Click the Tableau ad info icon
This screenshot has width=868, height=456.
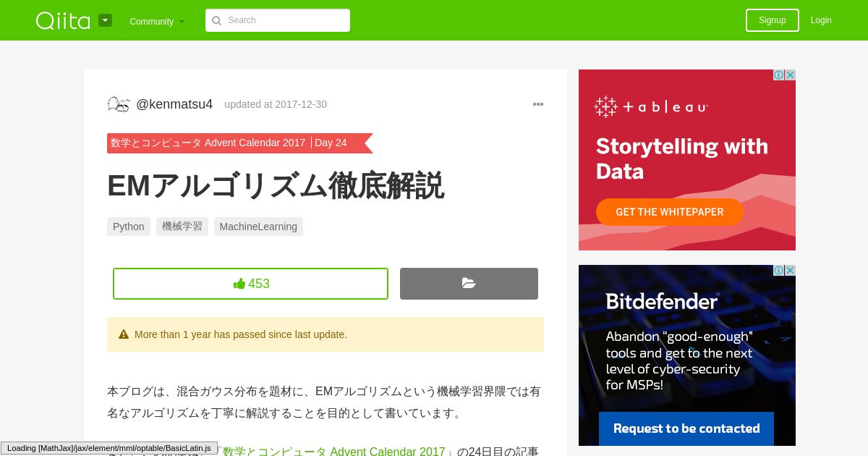point(779,75)
